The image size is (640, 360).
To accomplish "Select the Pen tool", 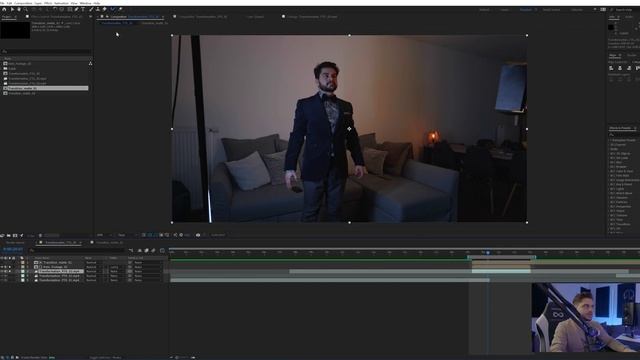I will point(76,9).
